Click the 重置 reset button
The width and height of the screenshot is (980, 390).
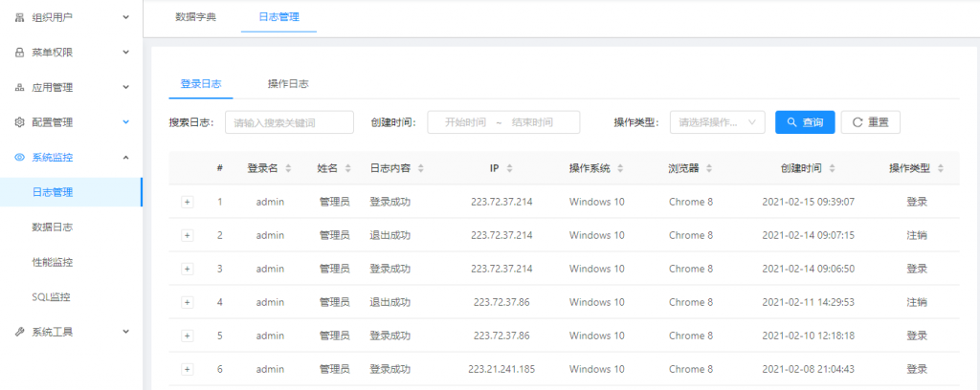click(x=870, y=122)
